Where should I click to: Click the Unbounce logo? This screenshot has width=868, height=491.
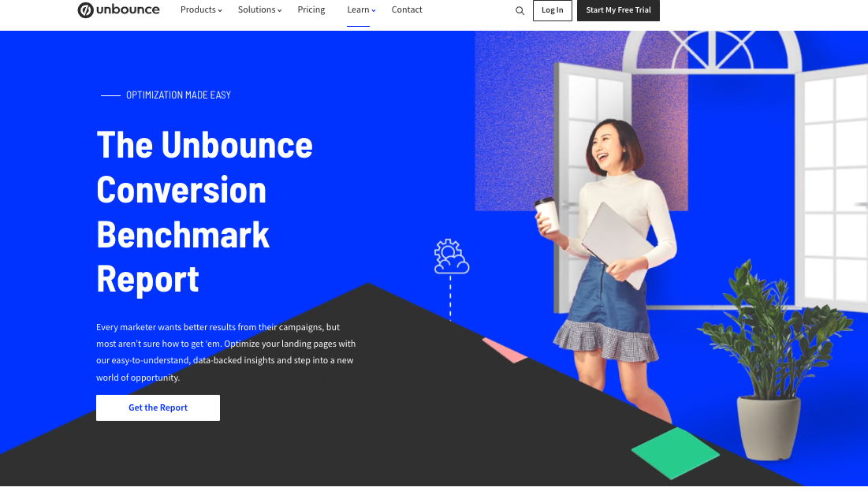click(x=118, y=10)
